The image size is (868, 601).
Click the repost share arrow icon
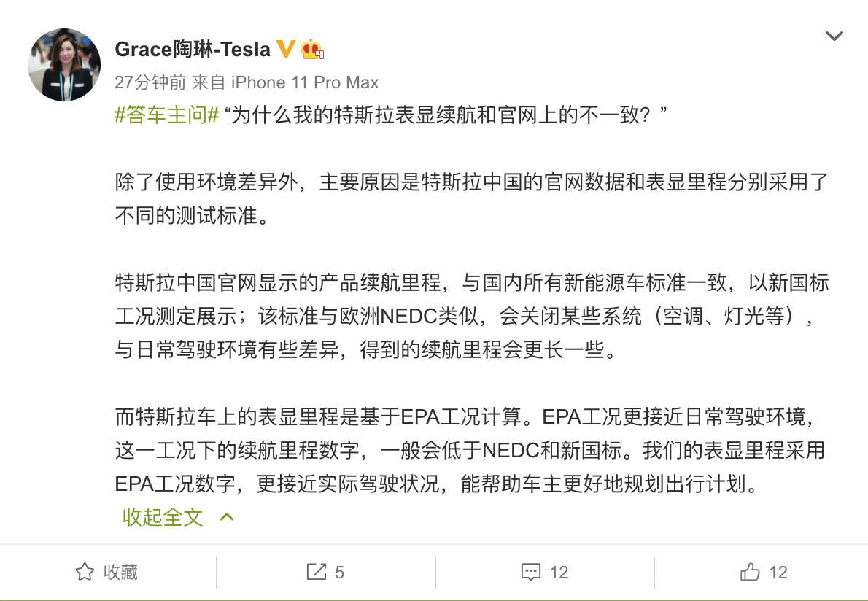pyautogui.click(x=317, y=573)
